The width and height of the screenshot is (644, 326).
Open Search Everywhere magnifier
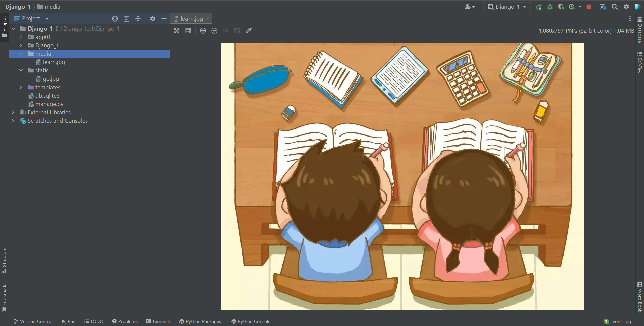pos(615,7)
